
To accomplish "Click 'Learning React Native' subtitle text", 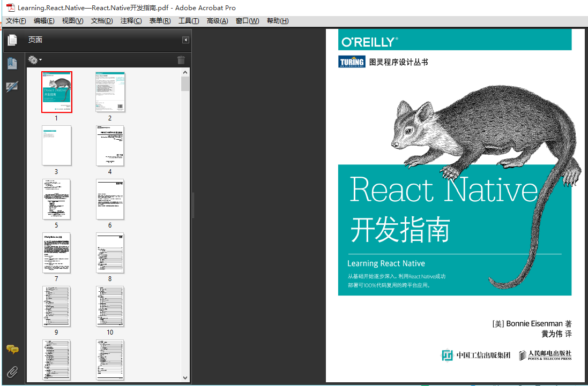I will pyautogui.click(x=386, y=263).
